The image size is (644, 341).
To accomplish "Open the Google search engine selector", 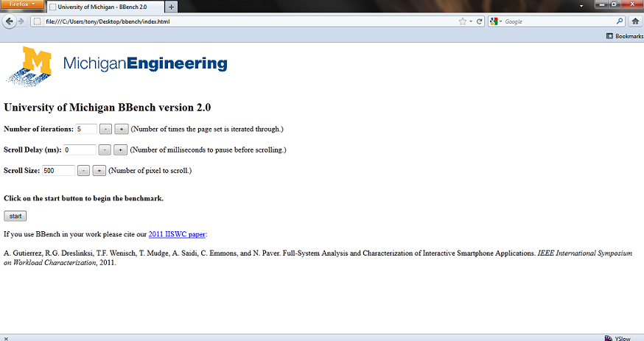I will pyautogui.click(x=495, y=21).
